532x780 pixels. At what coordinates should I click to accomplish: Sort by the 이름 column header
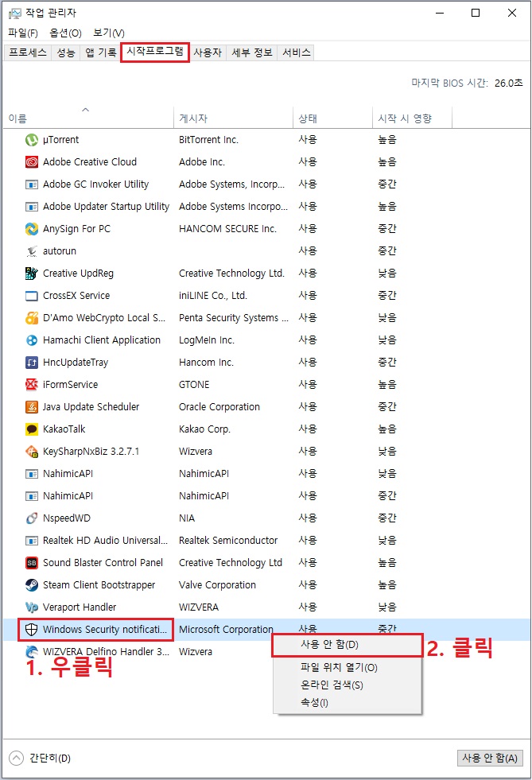coord(88,118)
